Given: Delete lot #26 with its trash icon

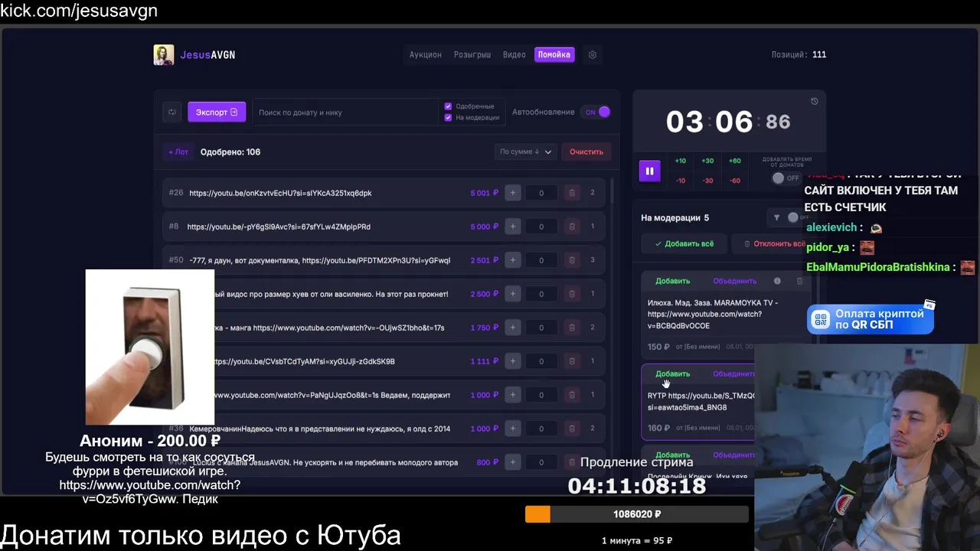Looking at the screenshot, I should click(x=571, y=193).
